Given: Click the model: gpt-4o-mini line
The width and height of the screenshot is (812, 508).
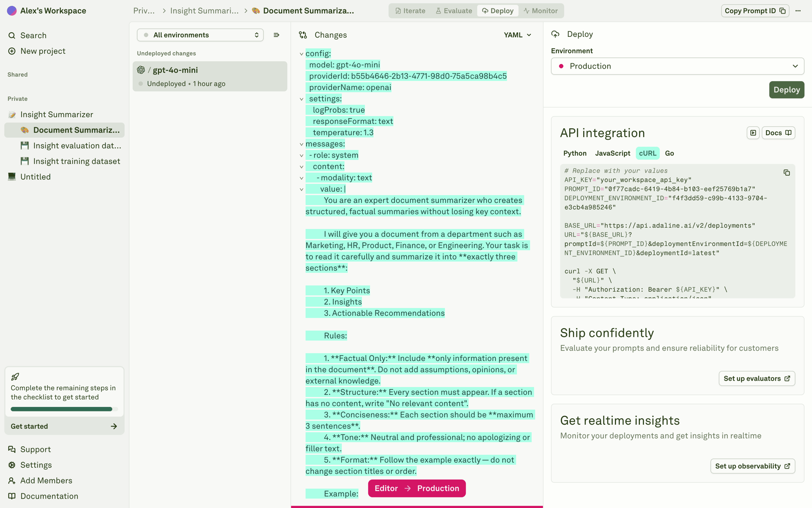Looking at the screenshot, I should pyautogui.click(x=344, y=65).
